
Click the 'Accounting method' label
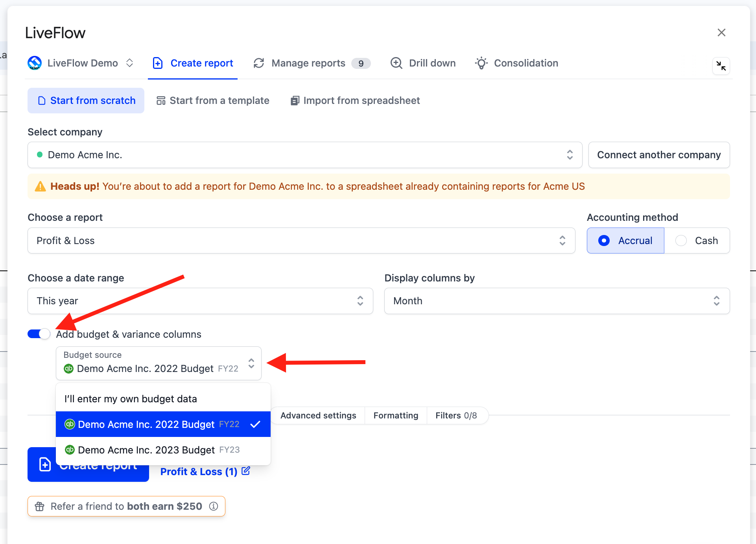coord(632,217)
